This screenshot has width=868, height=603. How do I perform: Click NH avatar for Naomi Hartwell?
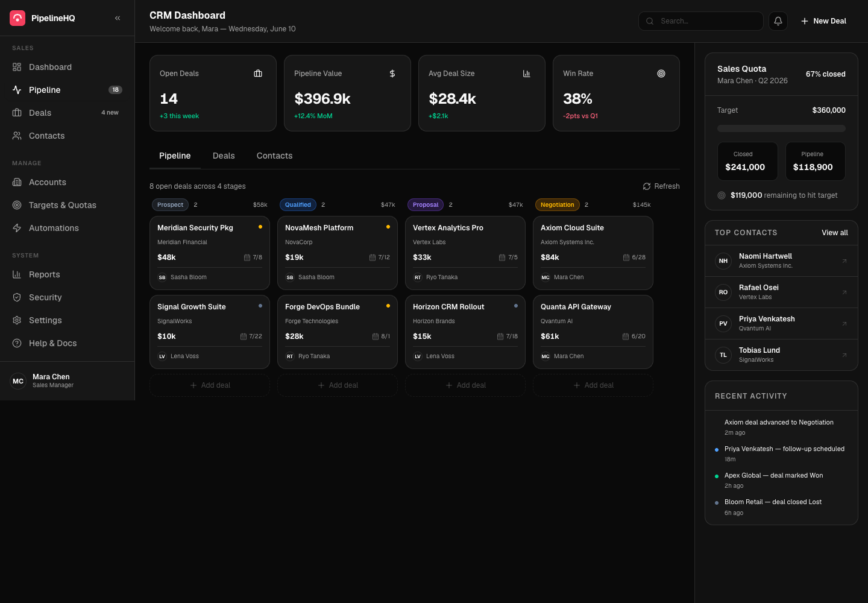point(723,261)
